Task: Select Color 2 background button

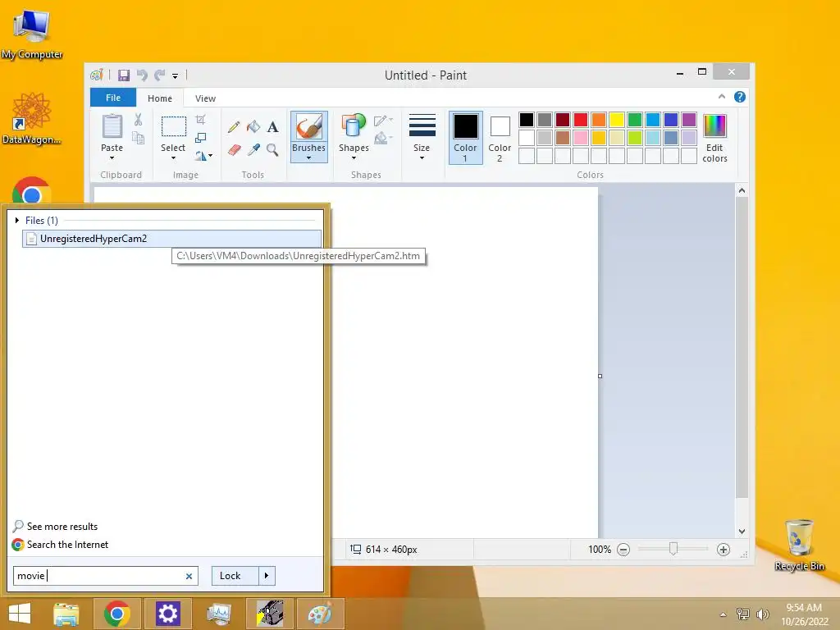Action: tap(500, 138)
